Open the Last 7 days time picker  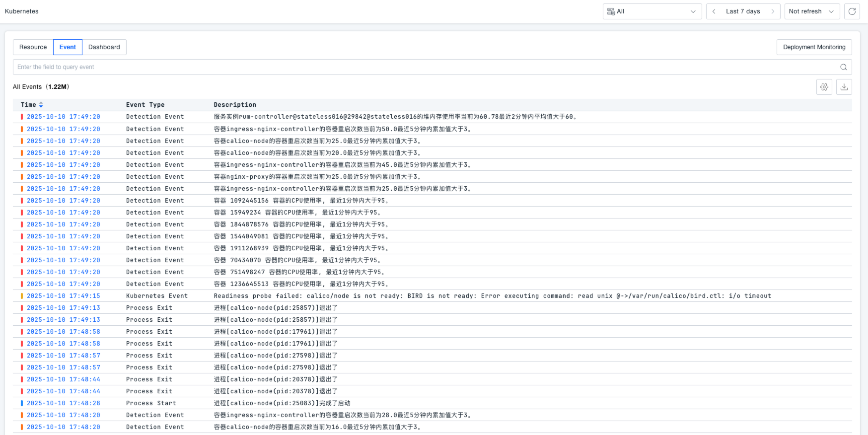click(743, 11)
